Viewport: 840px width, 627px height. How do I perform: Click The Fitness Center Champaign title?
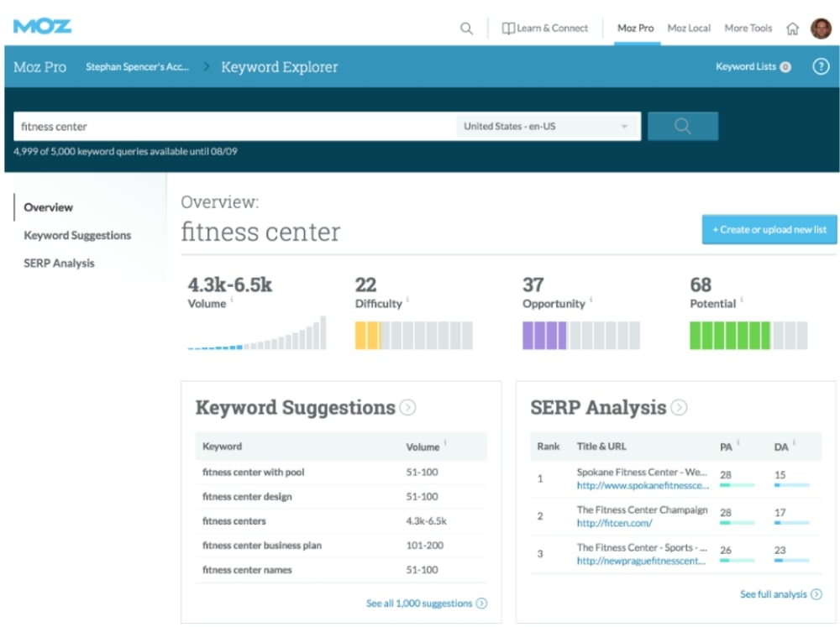coord(642,509)
